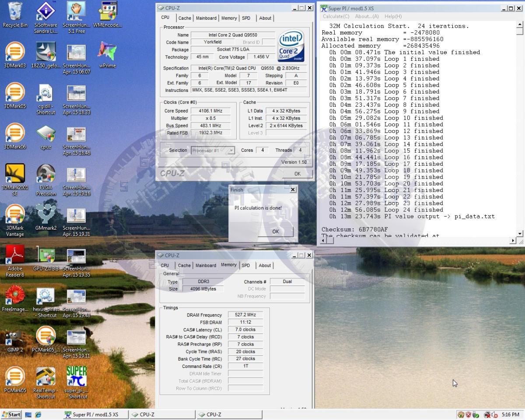Open About tab in bottom CPU-Z window
The width and height of the screenshot is (525, 420).
coord(265,265)
